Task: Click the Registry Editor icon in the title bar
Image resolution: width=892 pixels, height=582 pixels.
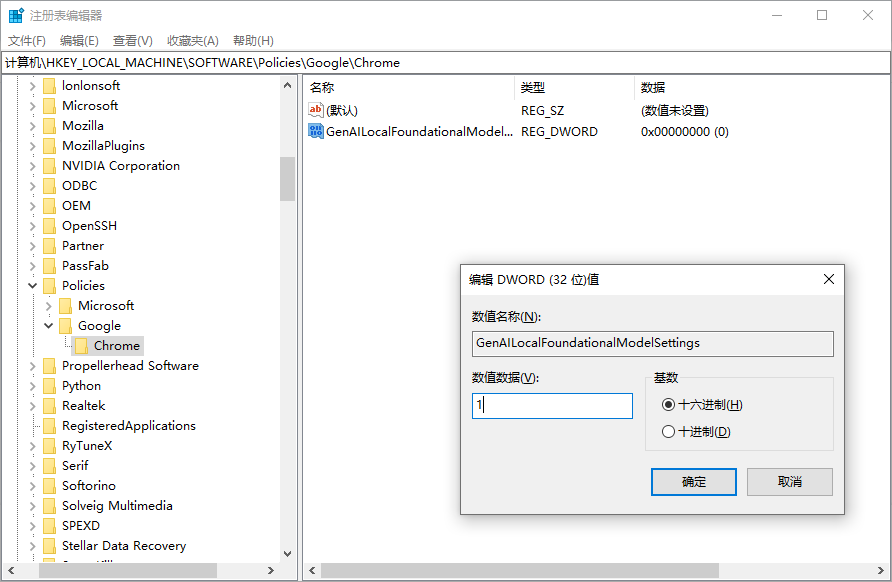Action: [14, 14]
